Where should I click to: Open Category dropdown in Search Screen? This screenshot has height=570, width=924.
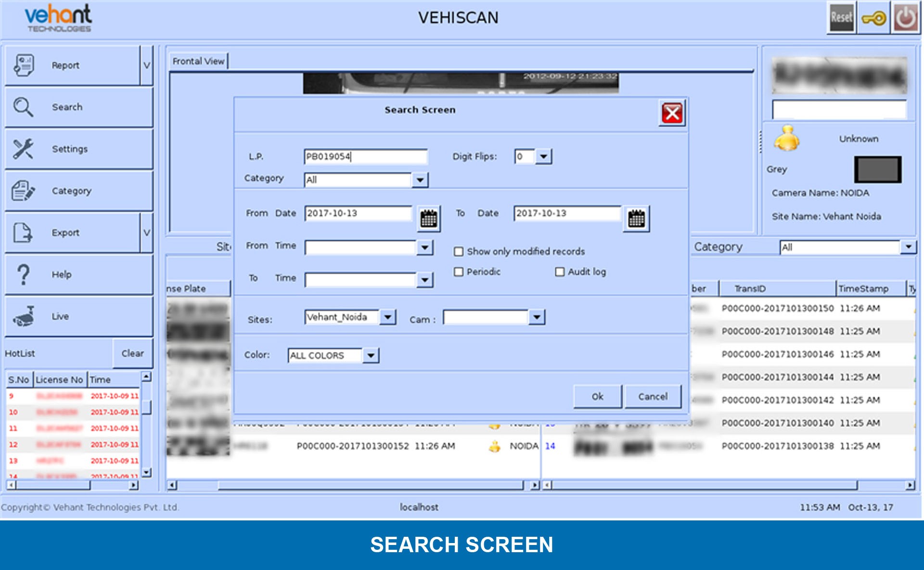click(x=420, y=180)
